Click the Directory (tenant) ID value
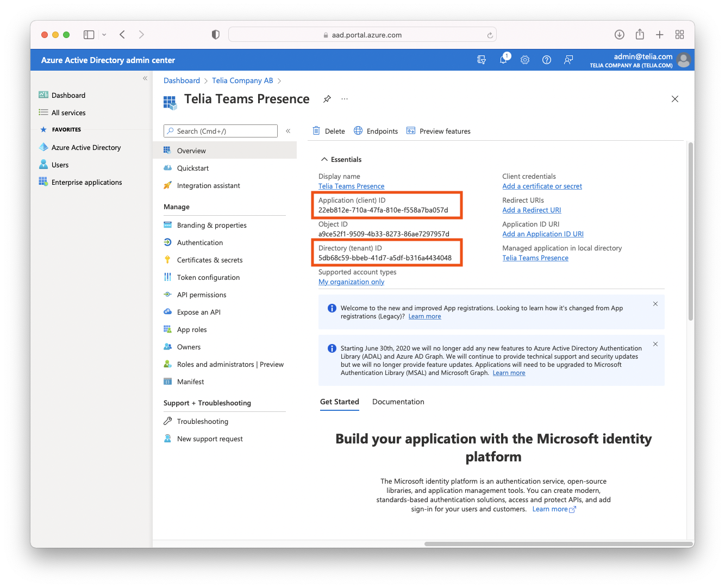This screenshot has width=725, height=588. pyautogui.click(x=385, y=258)
